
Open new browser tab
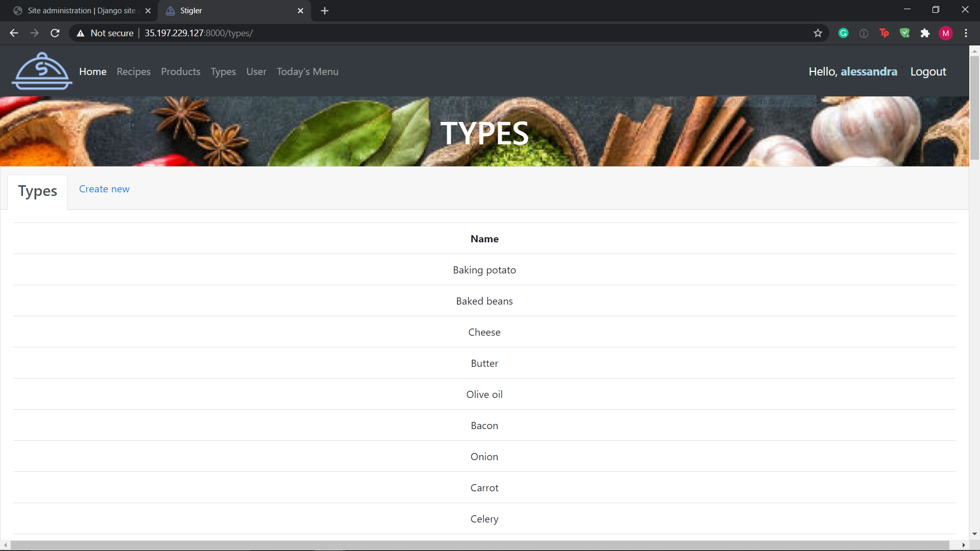pos(325,11)
